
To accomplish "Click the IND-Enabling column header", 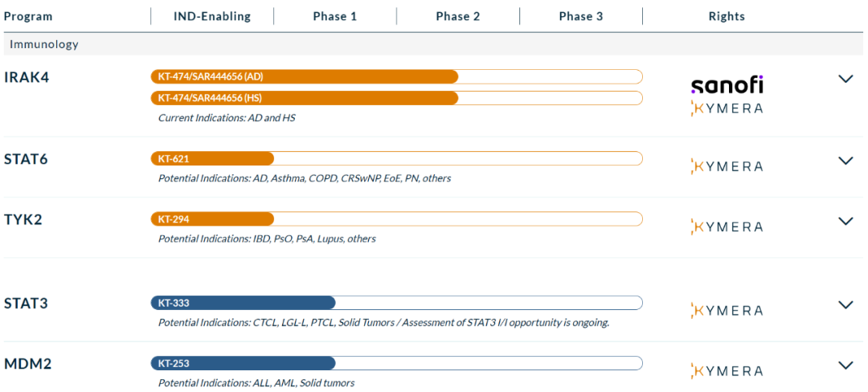I will 212,16.
